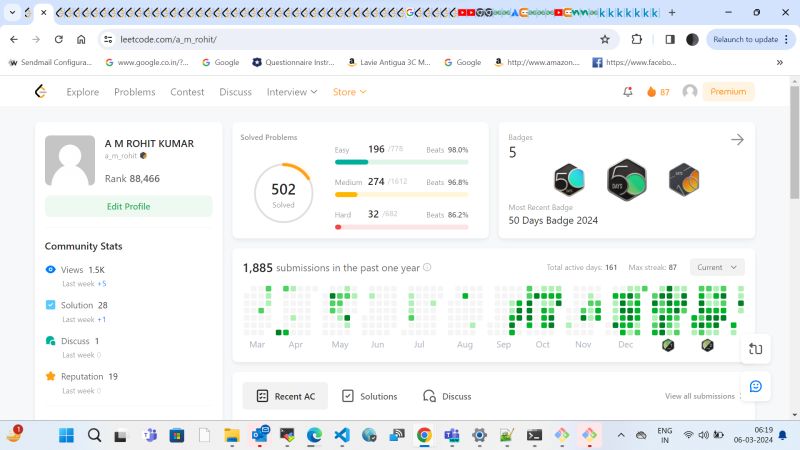Select the Recent AC tab

point(285,396)
